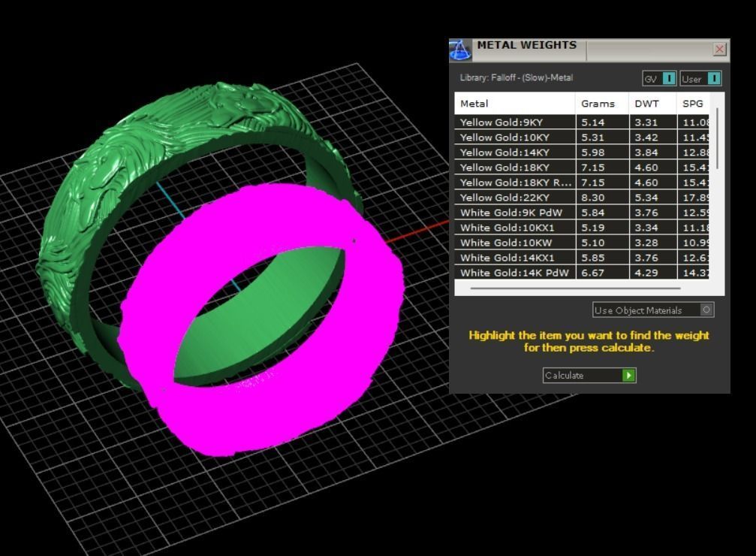Sort by the Grams column header

(x=602, y=103)
